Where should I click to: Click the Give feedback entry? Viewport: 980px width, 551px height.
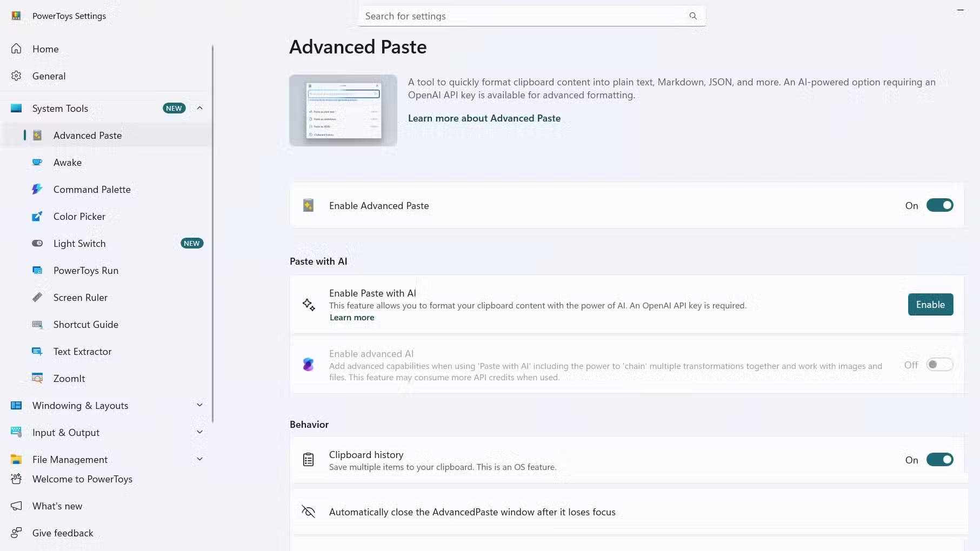pyautogui.click(x=106, y=533)
